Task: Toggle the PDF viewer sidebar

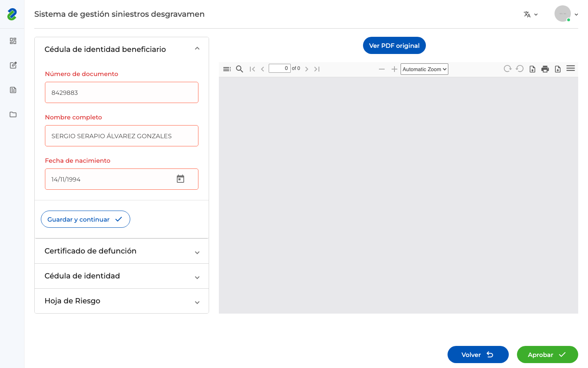Action: click(x=227, y=69)
